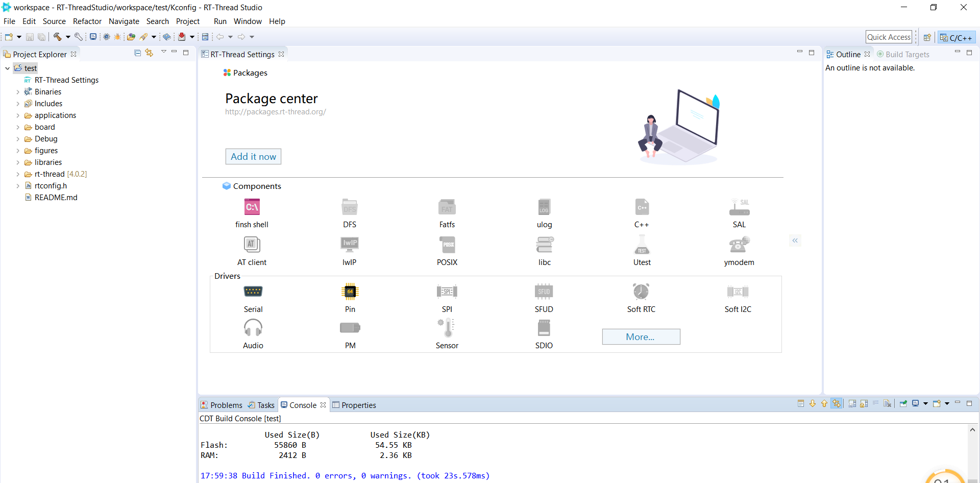Select the SAL component icon
980x483 pixels.
tap(739, 207)
